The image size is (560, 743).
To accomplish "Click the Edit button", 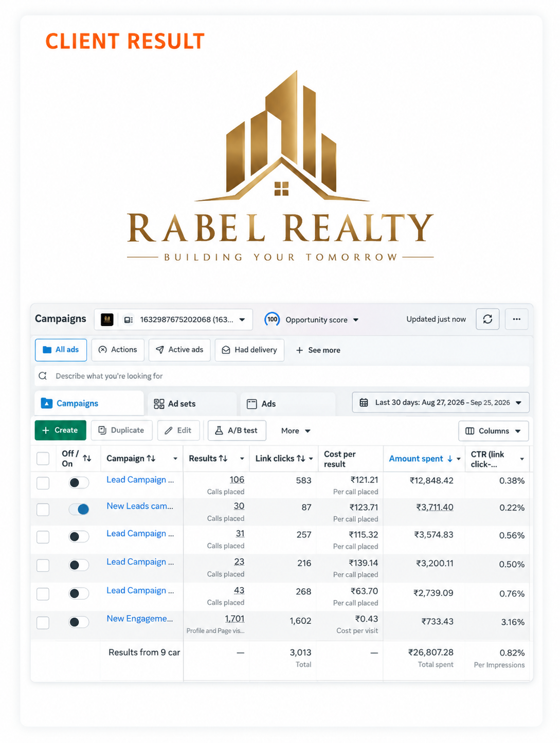I will [178, 430].
